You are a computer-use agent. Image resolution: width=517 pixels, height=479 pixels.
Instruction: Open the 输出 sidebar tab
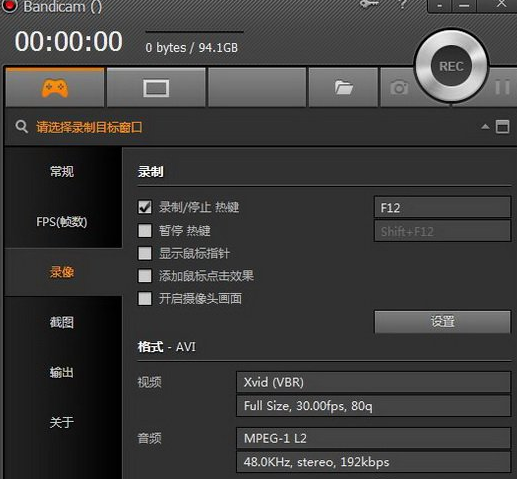point(62,372)
